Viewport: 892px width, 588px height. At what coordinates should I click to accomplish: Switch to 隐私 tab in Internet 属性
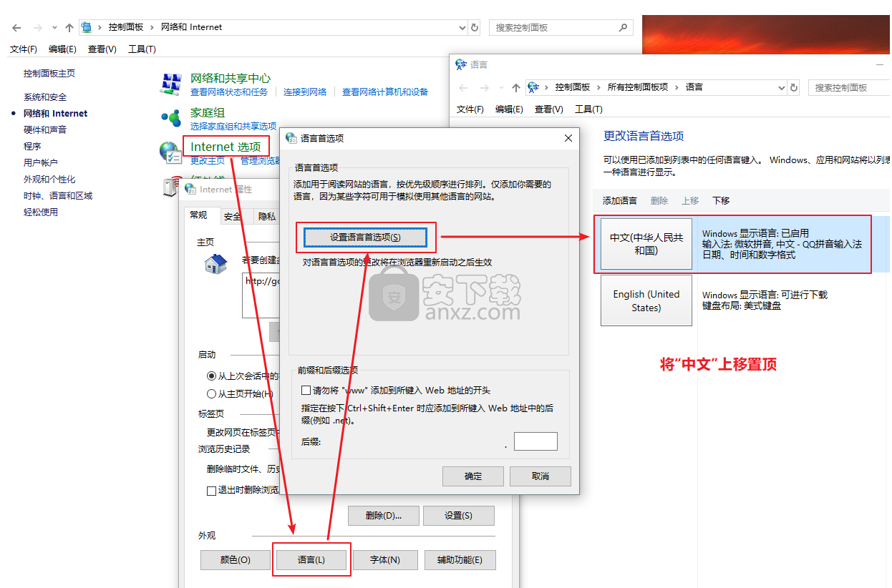point(266,216)
